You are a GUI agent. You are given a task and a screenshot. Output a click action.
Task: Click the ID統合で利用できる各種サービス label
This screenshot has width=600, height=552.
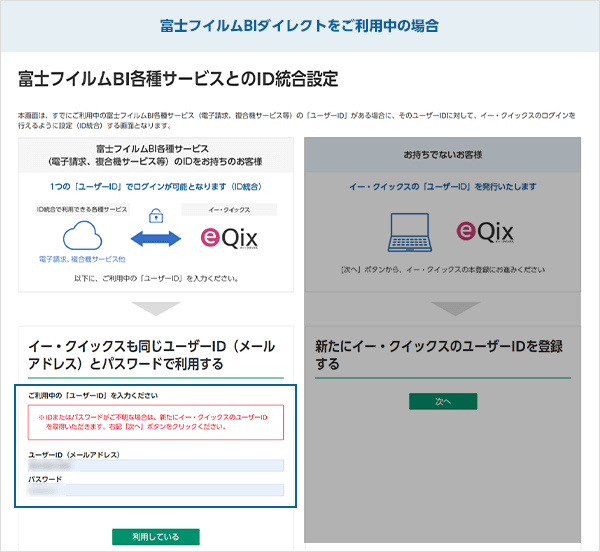(82, 210)
